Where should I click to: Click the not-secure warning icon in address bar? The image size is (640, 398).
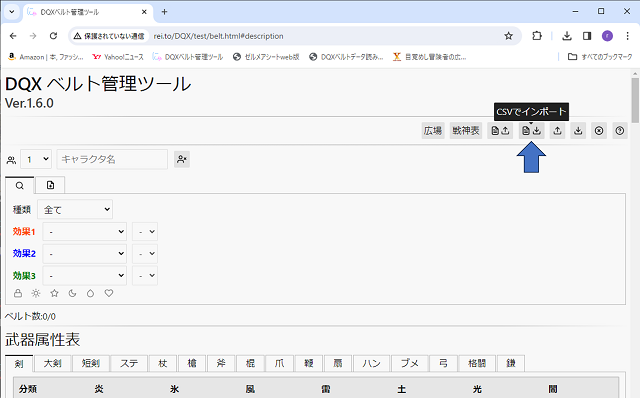coord(77,36)
